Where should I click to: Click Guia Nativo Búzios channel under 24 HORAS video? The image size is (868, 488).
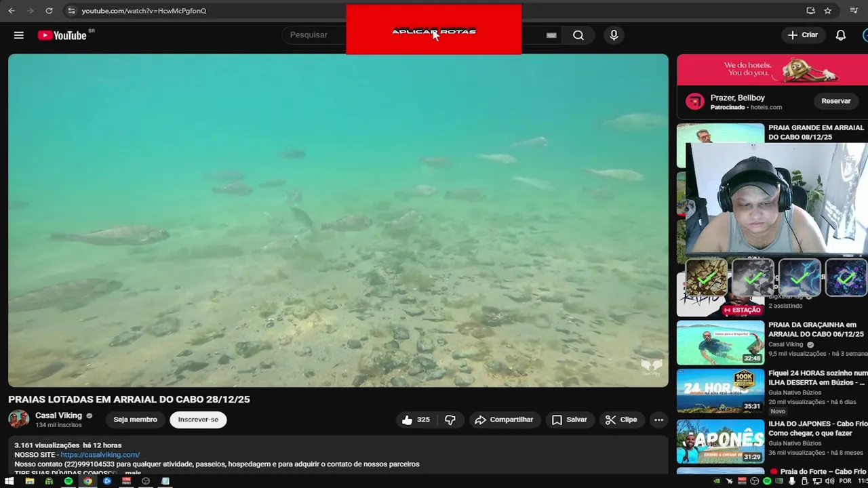[x=795, y=392]
